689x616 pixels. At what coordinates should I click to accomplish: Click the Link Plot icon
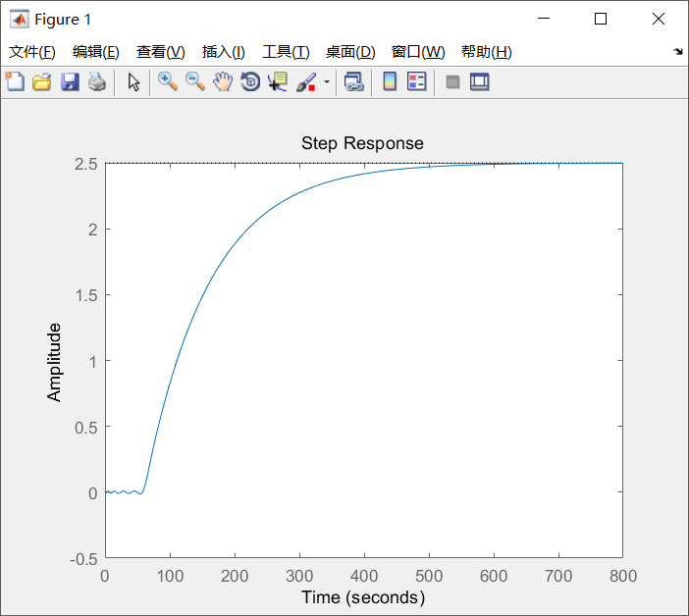tap(354, 82)
